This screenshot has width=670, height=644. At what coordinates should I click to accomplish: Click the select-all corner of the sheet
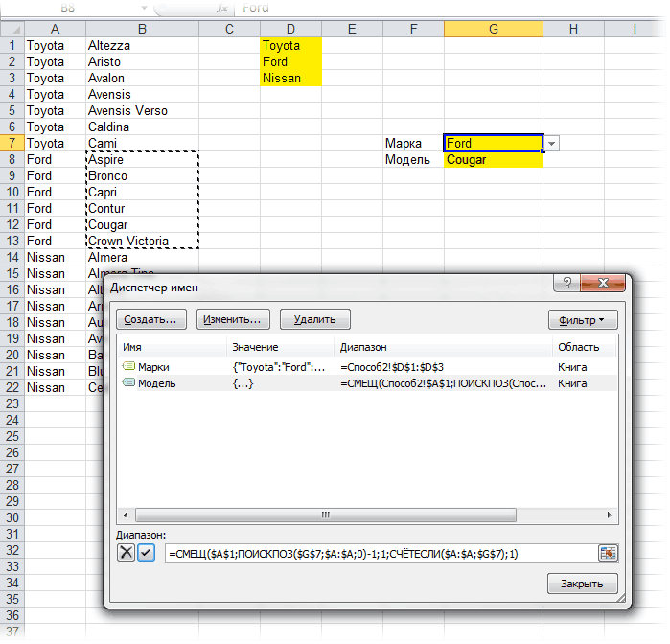coord(12,29)
